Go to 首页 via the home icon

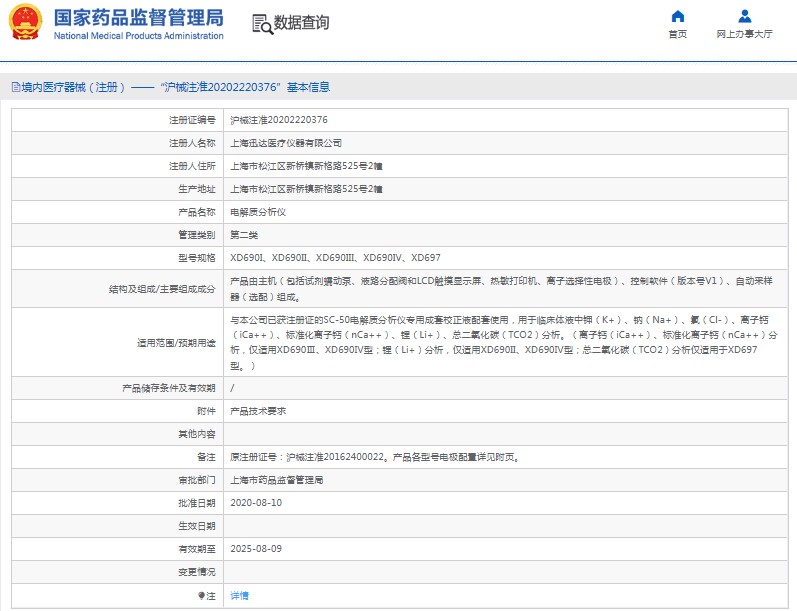tap(678, 16)
